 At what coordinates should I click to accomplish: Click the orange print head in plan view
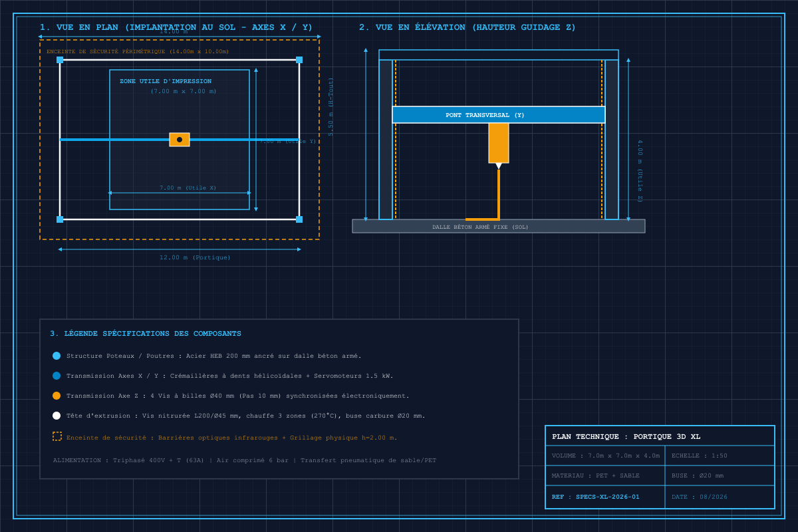[180, 140]
